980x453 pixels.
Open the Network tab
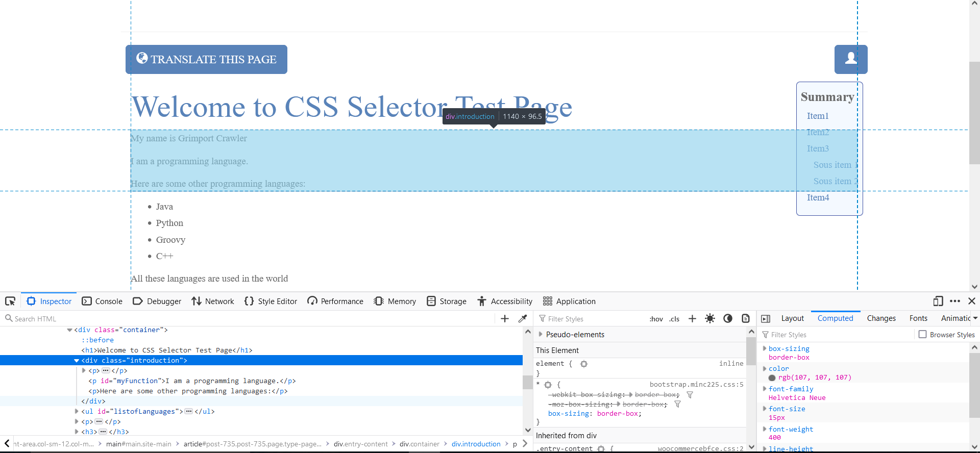pos(212,301)
